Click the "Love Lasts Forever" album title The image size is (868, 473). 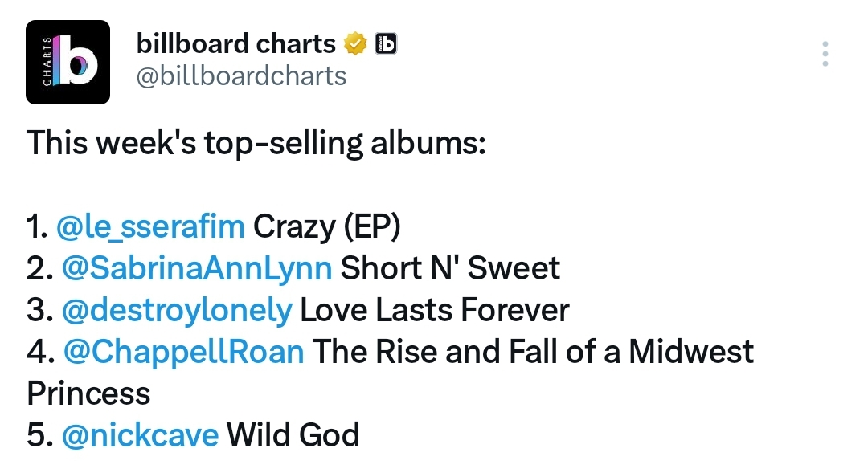[435, 310]
